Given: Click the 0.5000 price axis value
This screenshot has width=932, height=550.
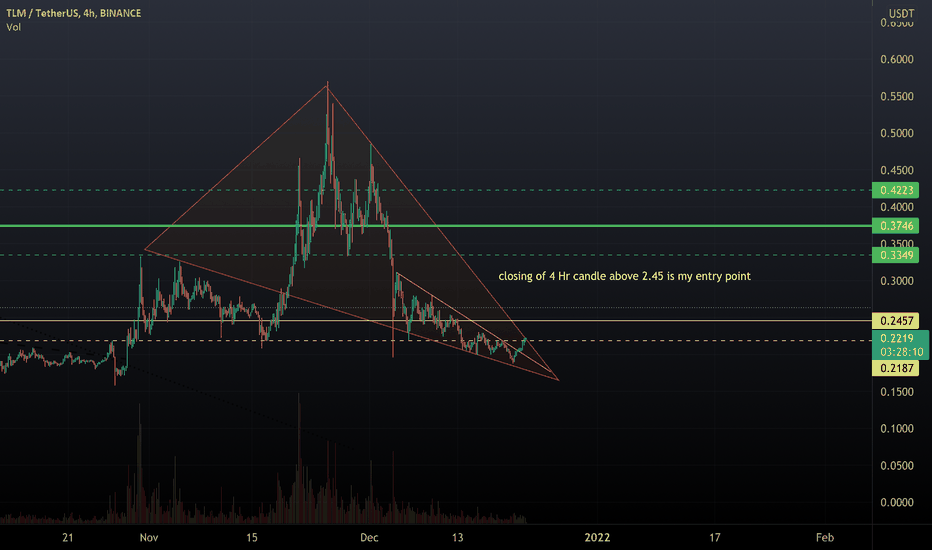Looking at the screenshot, I should 897,133.
